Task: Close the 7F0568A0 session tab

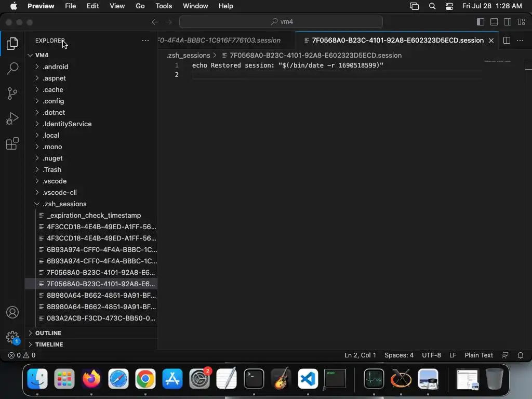Action: point(491,41)
